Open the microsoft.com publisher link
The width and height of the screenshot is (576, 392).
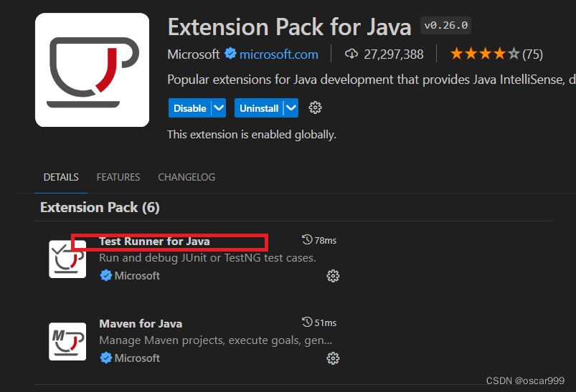tap(279, 54)
